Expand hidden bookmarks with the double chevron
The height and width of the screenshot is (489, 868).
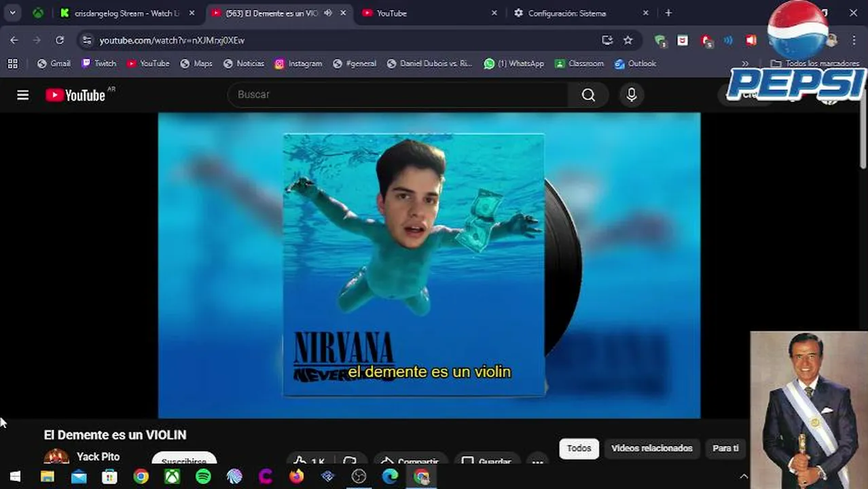(745, 63)
